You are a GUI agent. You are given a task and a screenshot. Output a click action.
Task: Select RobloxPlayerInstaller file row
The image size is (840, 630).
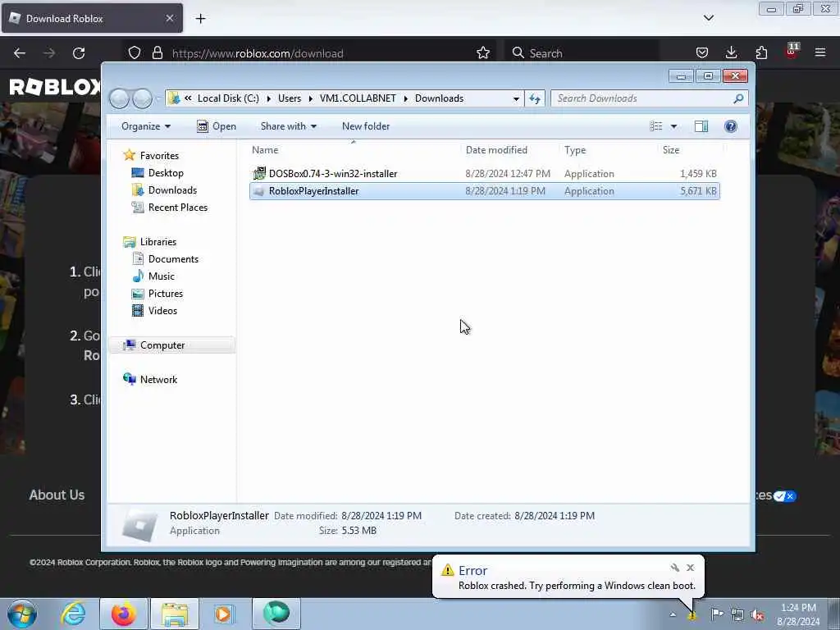point(484,191)
